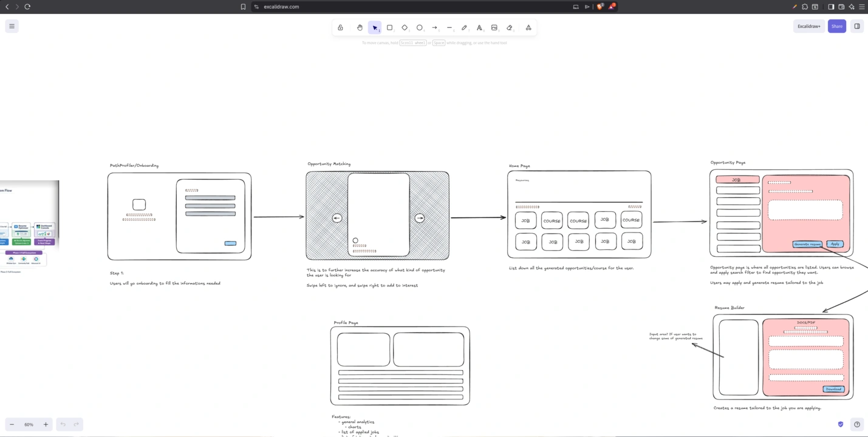The height and width of the screenshot is (437, 868).
Task: Click the Share button
Action: pyautogui.click(x=837, y=26)
